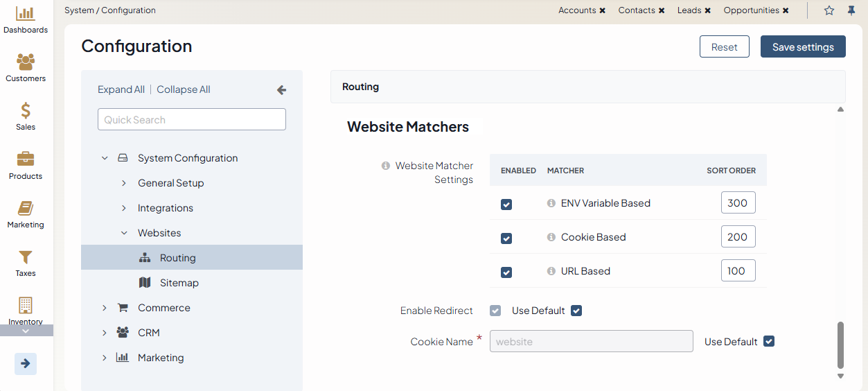The height and width of the screenshot is (391, 868).
Task: Click the Taxes funnel icon
Action: point(26,257)
